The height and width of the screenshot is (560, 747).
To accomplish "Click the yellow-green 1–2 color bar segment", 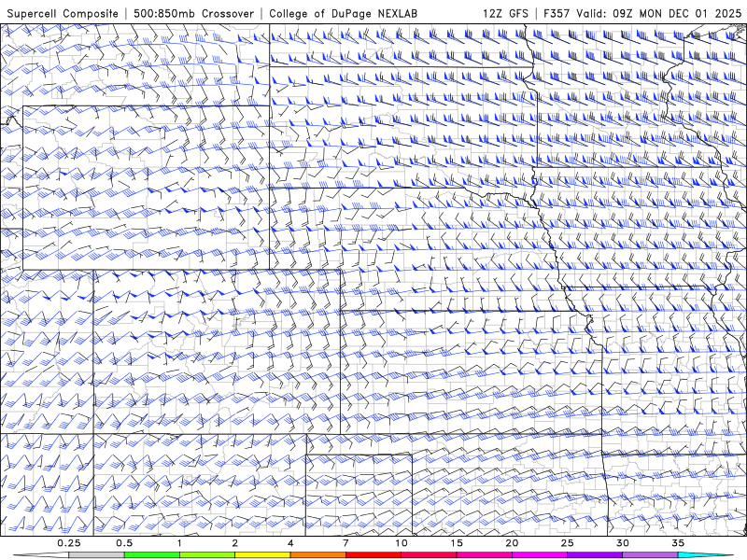I will [207, 555].
